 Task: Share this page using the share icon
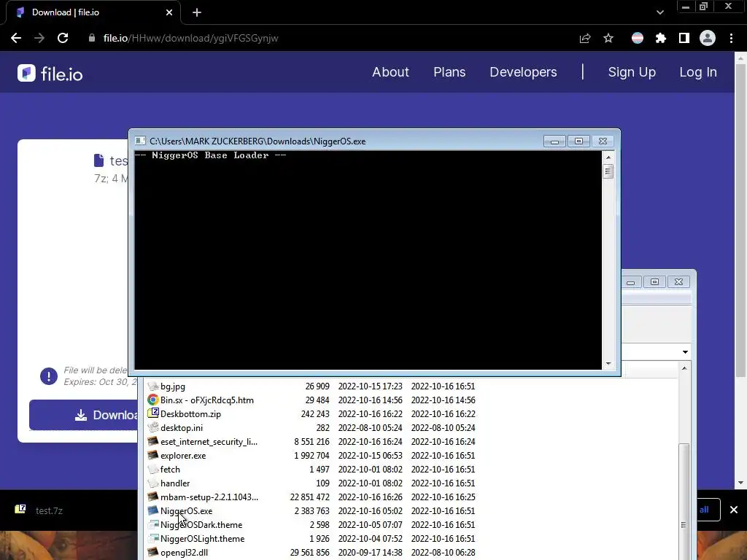[x=585, y=38]
